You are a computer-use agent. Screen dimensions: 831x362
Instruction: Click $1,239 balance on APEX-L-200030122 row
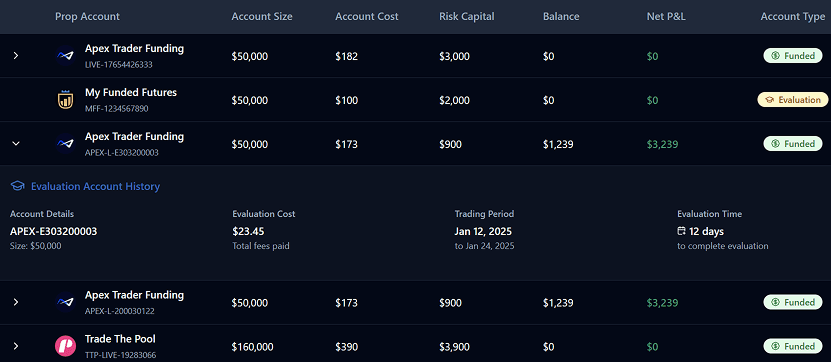point(558,303)
